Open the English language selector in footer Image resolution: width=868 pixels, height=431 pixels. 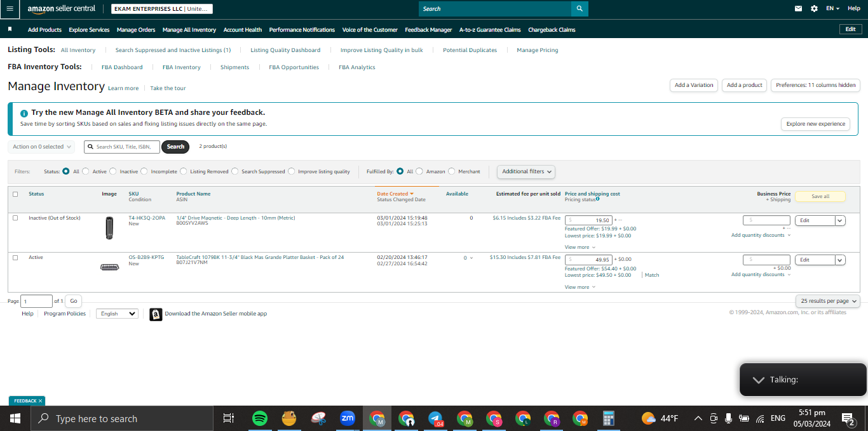tap(117, 314)
